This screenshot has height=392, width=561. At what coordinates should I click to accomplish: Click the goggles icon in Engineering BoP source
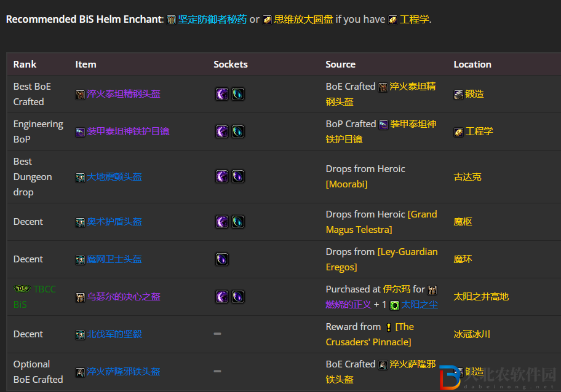383,124
